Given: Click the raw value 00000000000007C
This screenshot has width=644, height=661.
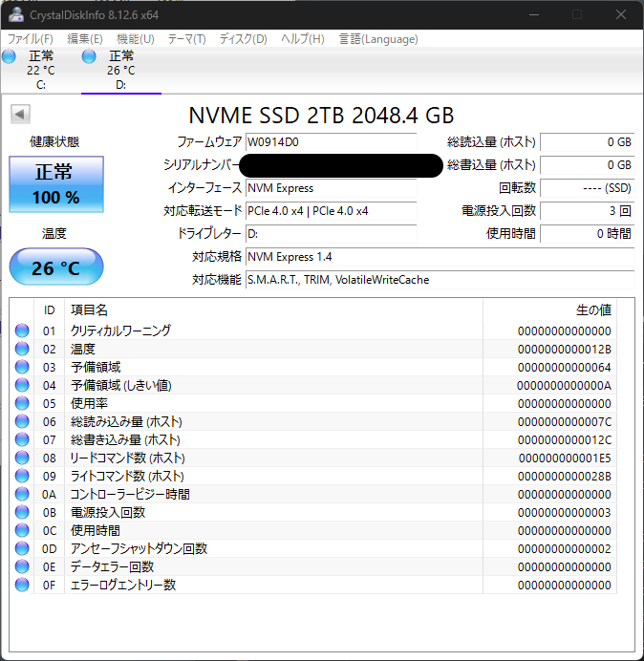Looking at the screenshot, I should coord(565,422).
